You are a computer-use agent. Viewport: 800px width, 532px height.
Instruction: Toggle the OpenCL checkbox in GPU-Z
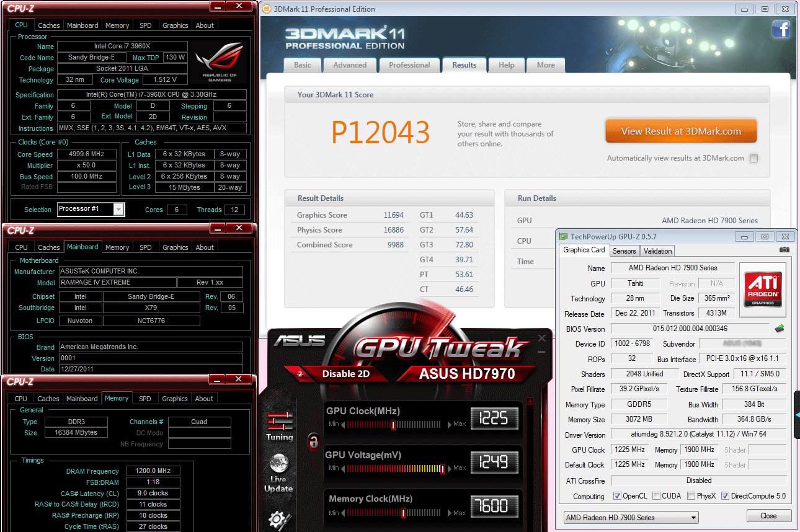coord(617,496)
